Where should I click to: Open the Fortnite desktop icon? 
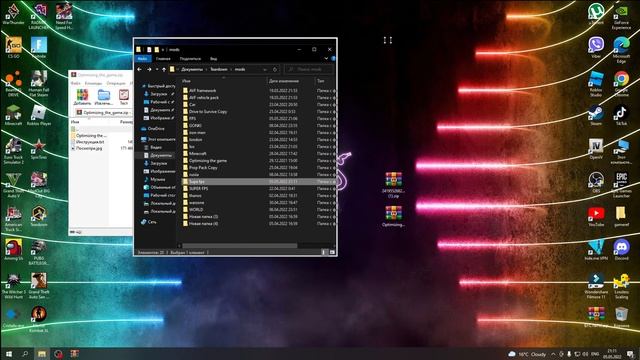[x=39, y=47]
